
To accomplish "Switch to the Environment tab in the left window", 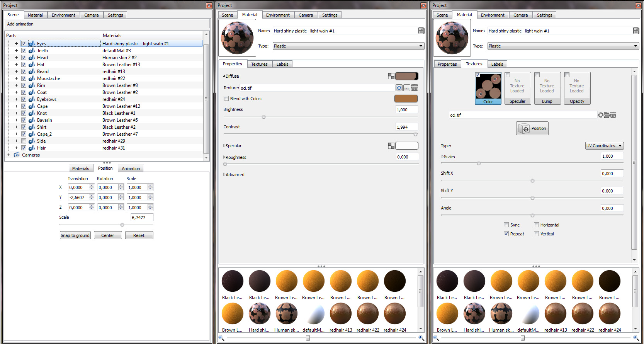I will click(63, 15).
